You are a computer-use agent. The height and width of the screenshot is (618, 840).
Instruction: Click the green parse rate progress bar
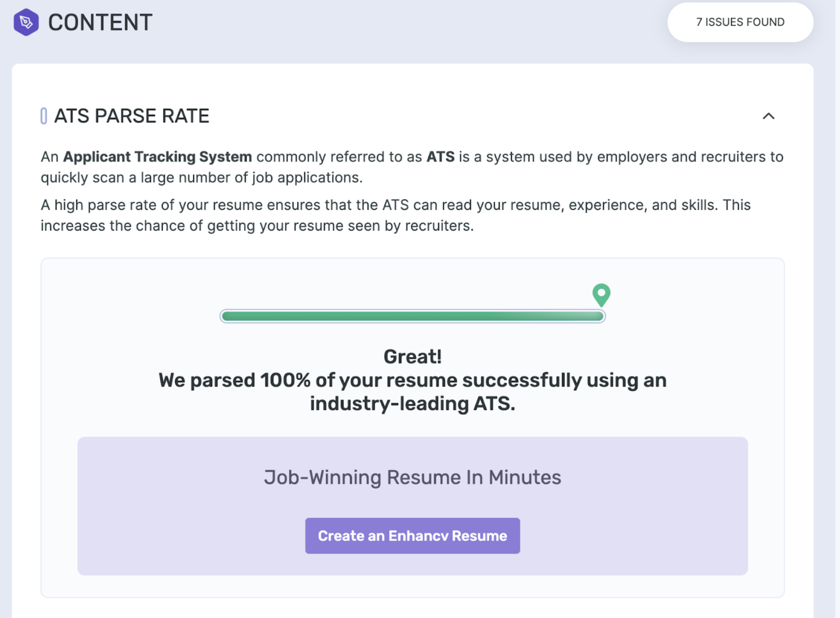412,316
